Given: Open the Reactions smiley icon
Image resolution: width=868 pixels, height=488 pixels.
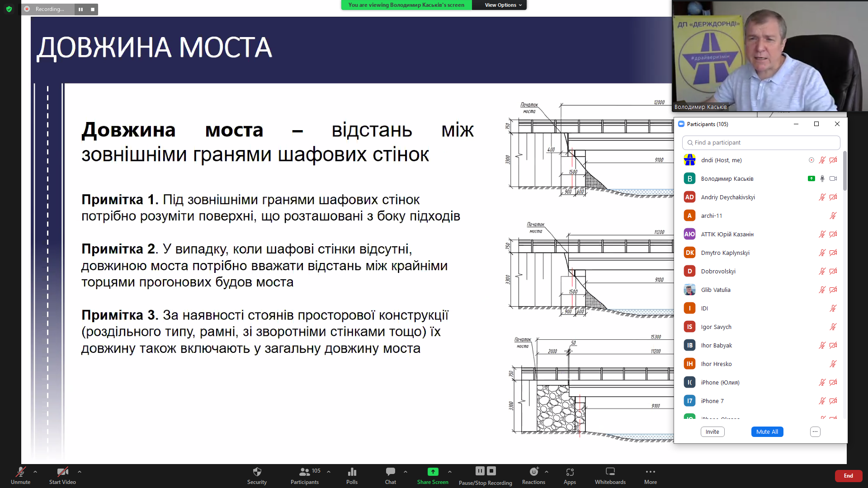Looking at the screenshot, I should tap(533, 472).
